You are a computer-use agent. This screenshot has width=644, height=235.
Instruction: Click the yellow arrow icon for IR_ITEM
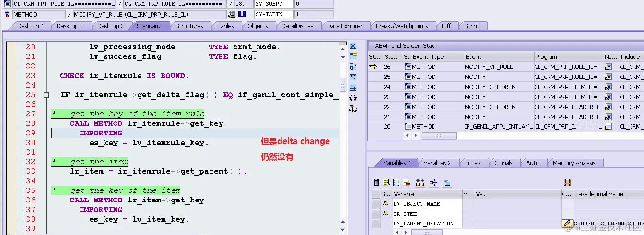(385, 214)
